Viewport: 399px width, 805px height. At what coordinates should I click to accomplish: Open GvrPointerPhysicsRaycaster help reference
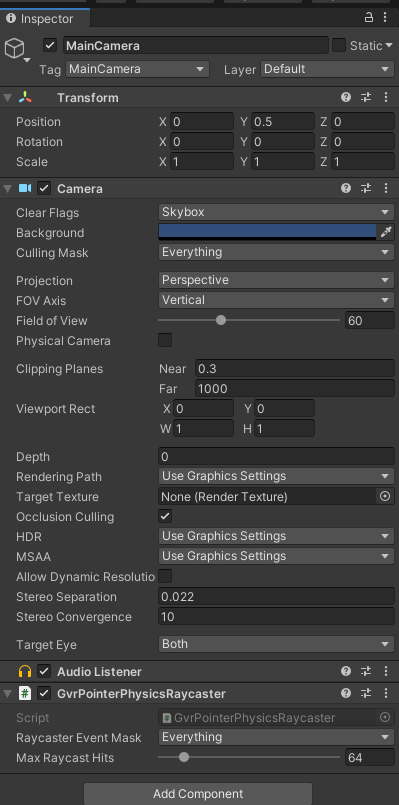tap(346, 694)
